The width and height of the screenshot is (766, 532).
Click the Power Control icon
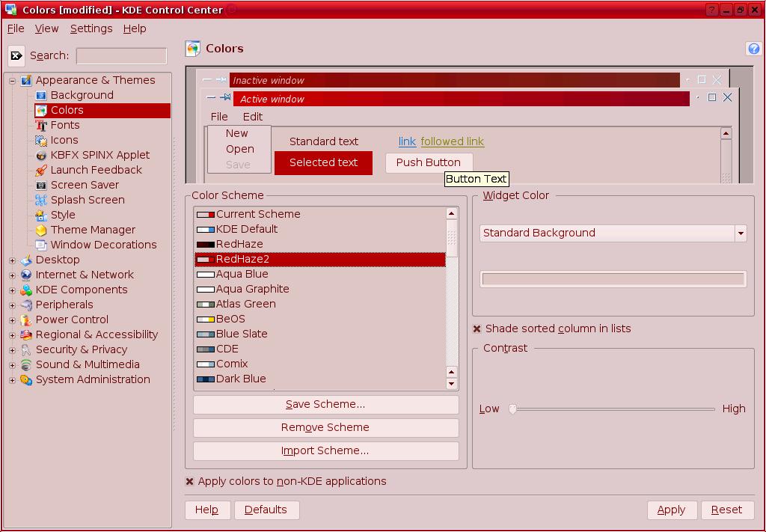coord(26,320)
